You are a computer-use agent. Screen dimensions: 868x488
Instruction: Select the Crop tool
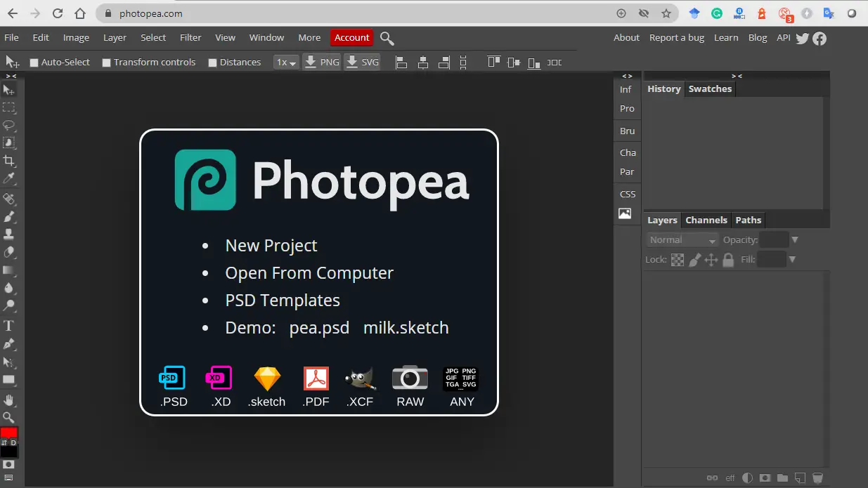(9, 161)
